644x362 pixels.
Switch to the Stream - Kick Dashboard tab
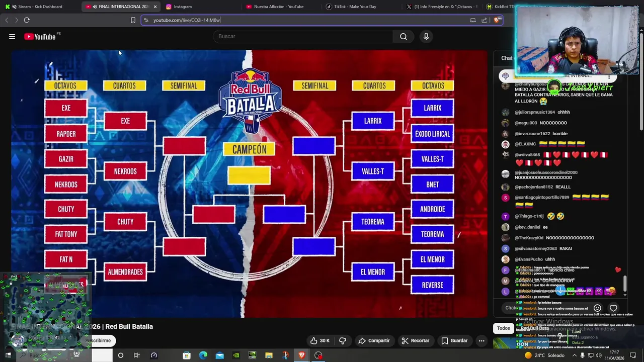tap(39, 7)
